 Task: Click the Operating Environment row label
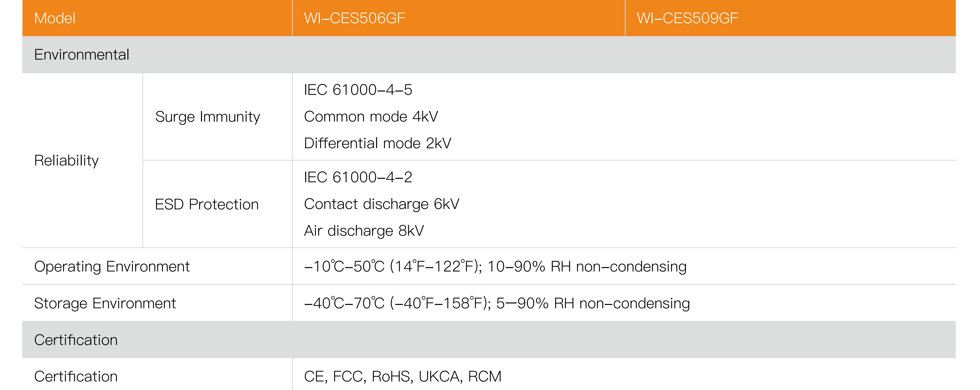coord(112,267)
